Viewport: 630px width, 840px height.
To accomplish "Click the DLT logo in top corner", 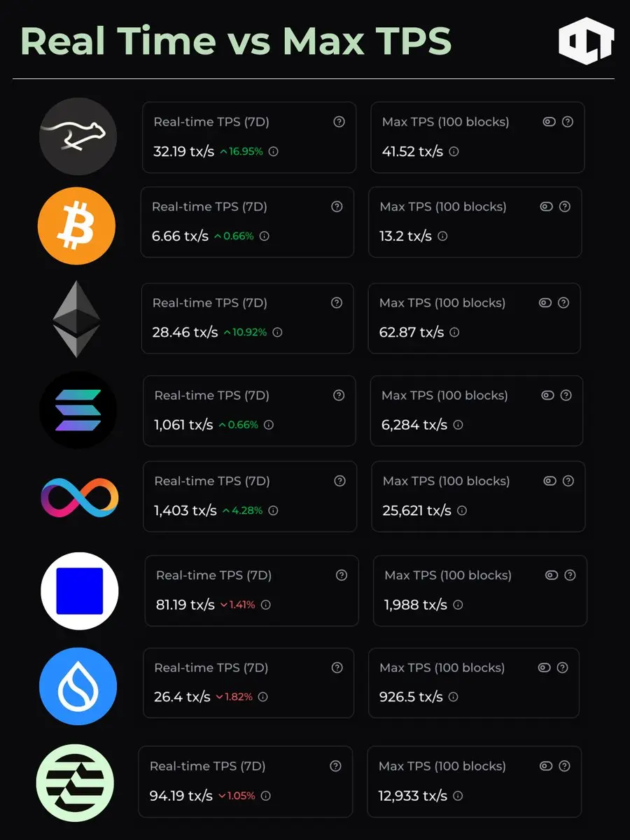I will coord(586,41).
